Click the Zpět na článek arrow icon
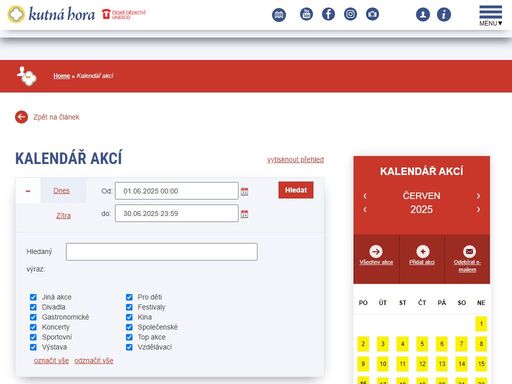This screenshot has height=384, width=512. 21,117
